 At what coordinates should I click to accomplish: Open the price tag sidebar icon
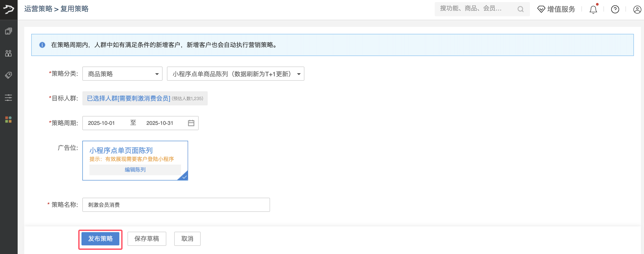pyautogui.click(x=9, y=75)
